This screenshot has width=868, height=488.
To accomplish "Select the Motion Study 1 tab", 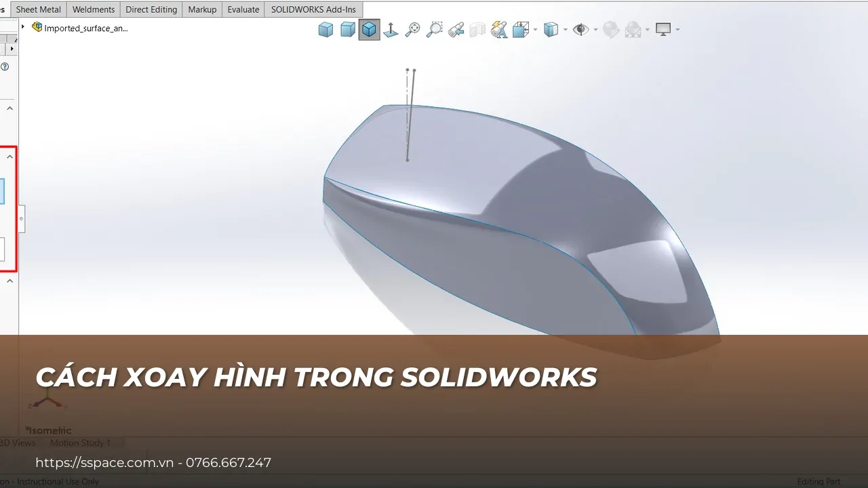I will [81, 443].
